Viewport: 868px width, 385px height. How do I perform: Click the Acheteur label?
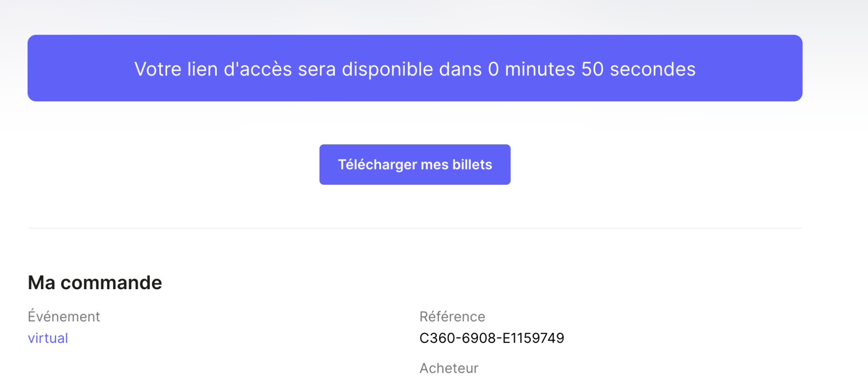[x=449, y=368]
